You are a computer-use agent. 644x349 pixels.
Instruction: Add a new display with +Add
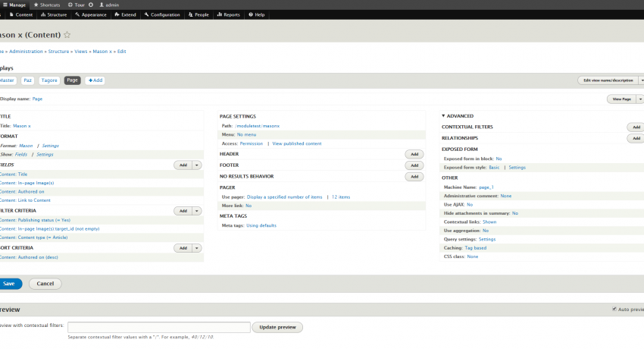coord(95,80)
